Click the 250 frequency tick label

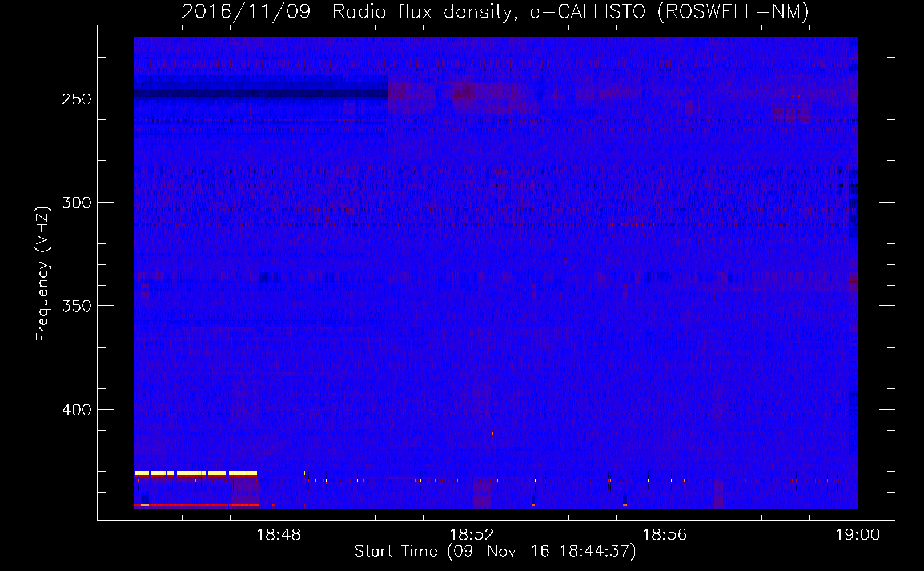click(77, 99)
